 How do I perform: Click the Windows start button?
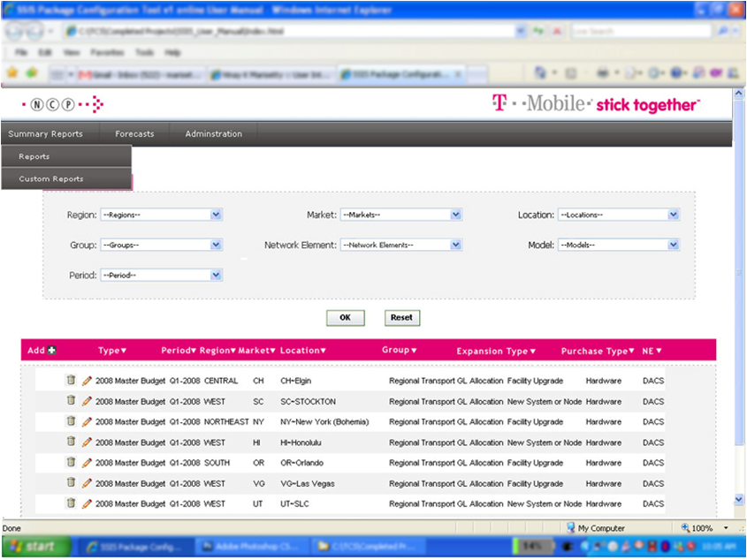tap(36, 546)
